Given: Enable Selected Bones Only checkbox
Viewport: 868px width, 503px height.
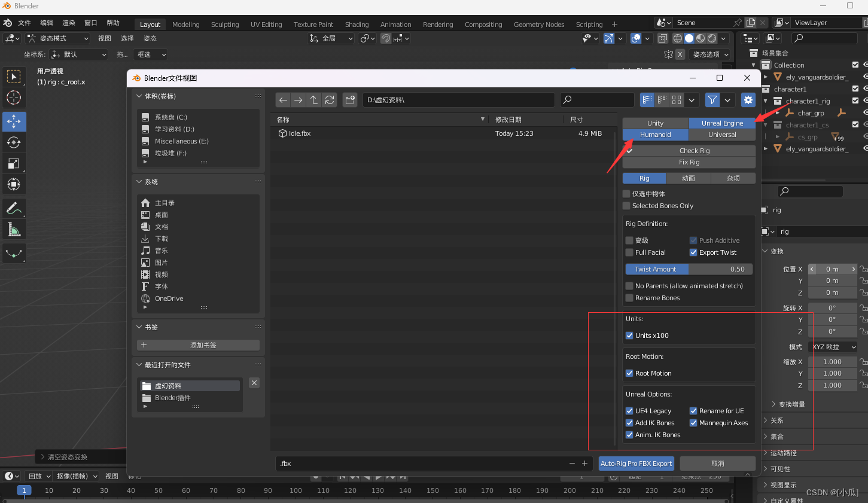Looking at the screenshot, I should click(x=626, y=206).
